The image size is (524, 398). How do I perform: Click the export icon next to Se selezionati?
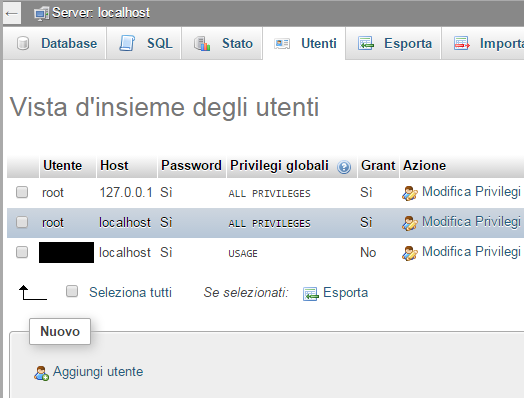[310, 294]
